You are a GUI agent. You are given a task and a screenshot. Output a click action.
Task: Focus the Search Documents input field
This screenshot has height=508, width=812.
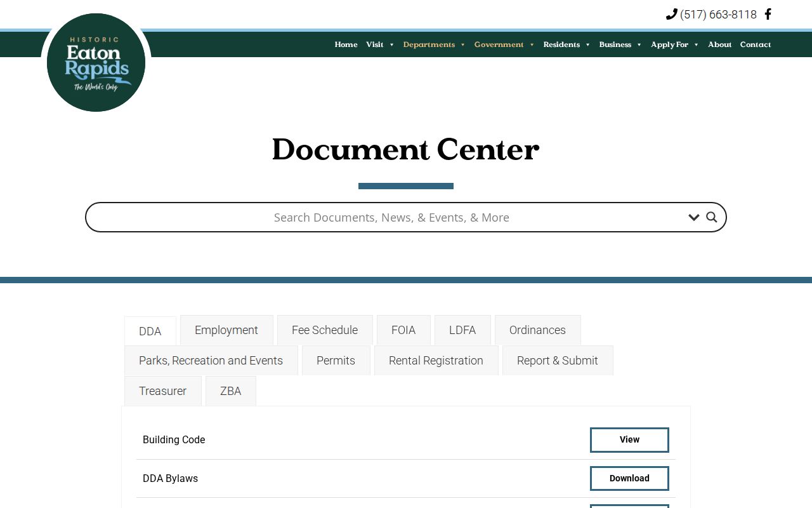(391, 217)
